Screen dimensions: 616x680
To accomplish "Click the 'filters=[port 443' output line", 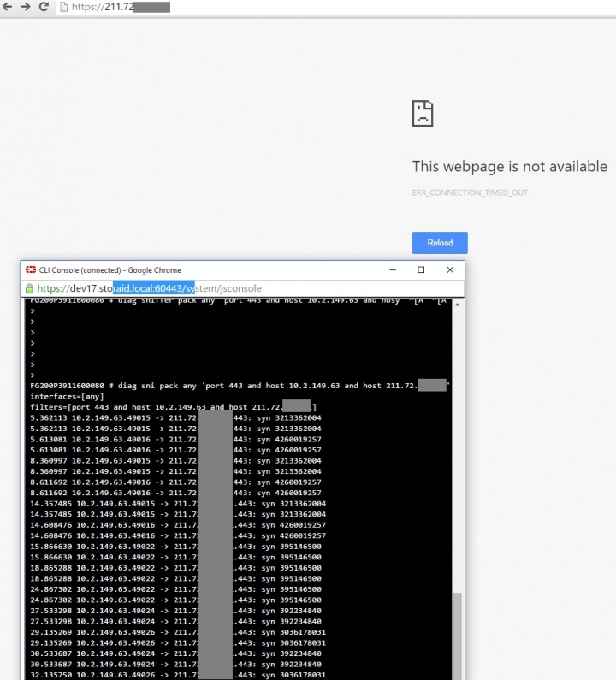I will 173,407.
